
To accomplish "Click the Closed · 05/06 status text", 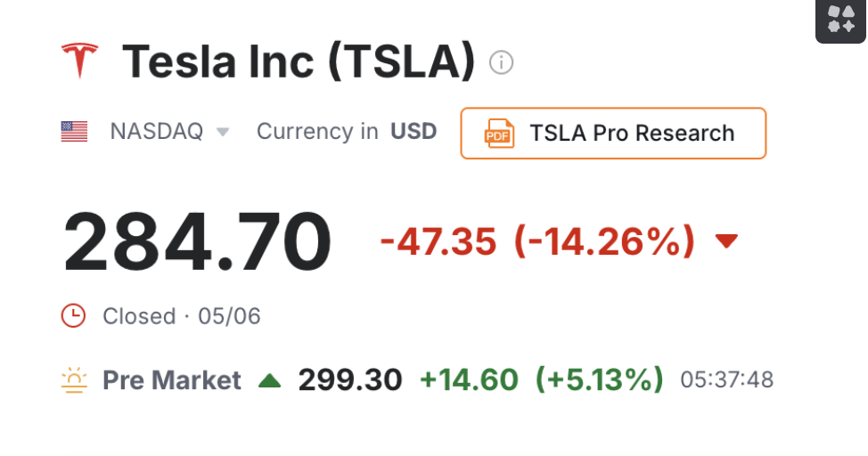I will [182, 316].
